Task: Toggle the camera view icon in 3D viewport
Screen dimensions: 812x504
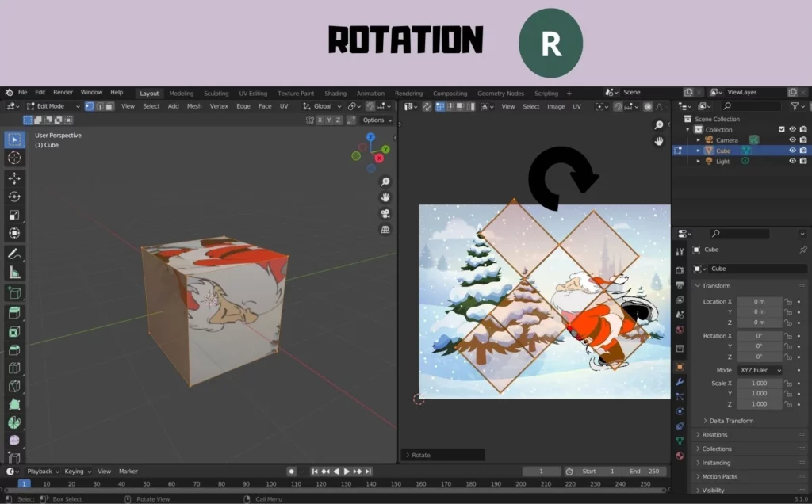Action: tap(385, 214)
